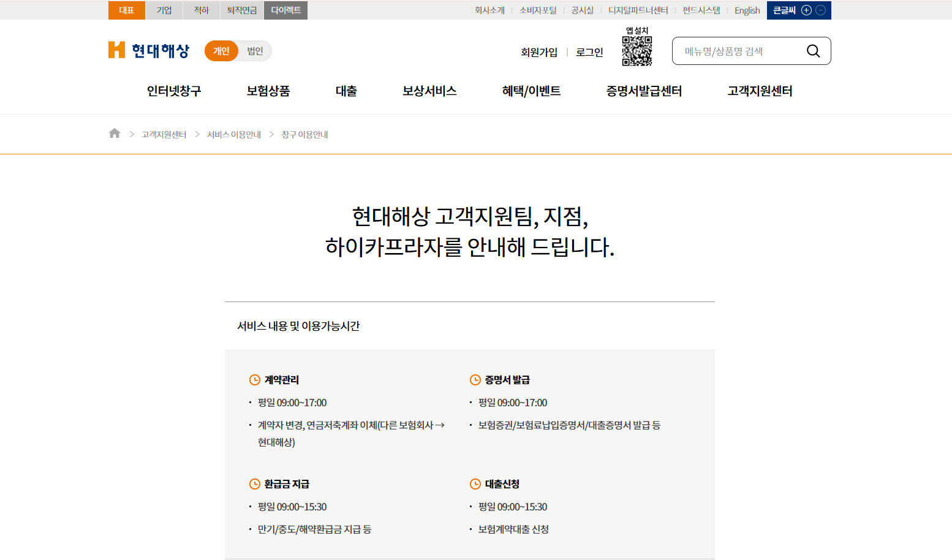Click the 환급금 지급 heading text

coord(287,484)
